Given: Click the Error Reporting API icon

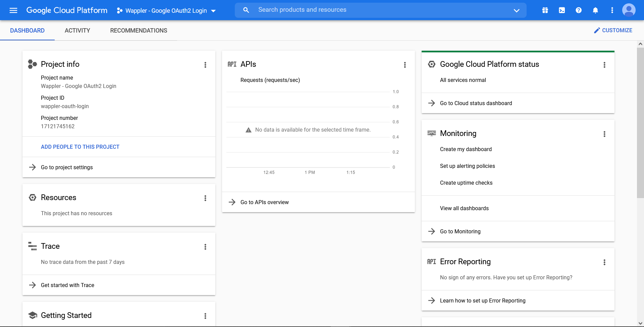Looking at the screenshot, I should point(432,262).
